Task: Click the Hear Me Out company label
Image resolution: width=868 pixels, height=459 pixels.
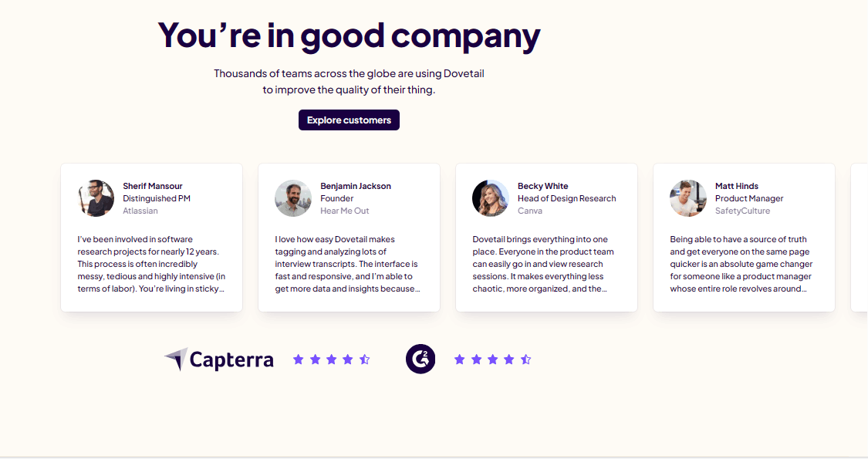Action: tap(345, 211)
